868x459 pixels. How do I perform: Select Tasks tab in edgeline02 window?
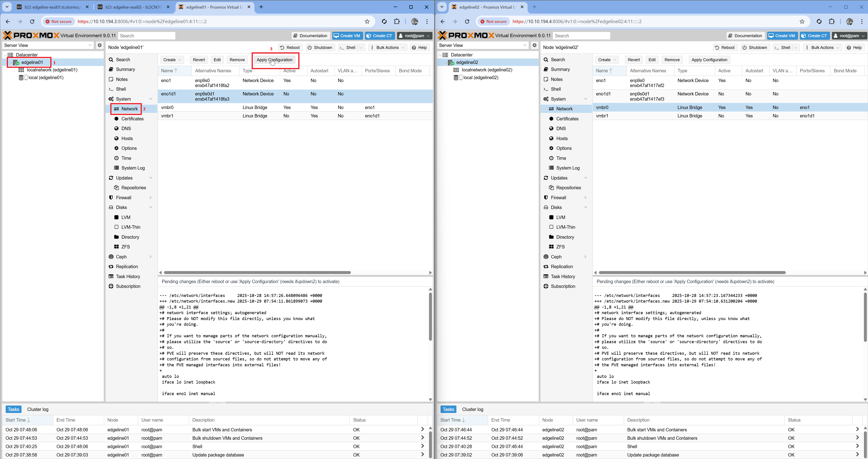coord(448,409)
